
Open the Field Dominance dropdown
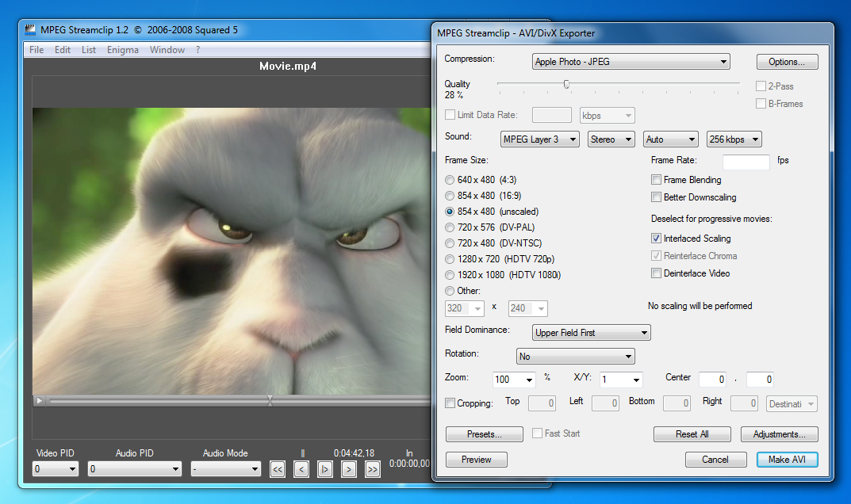590,332
